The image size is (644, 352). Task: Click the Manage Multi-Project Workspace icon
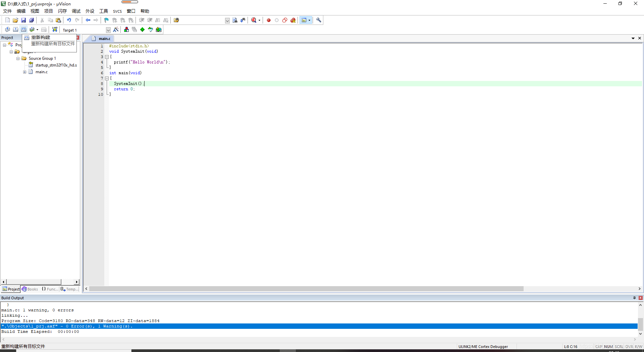tap(135, 30)
